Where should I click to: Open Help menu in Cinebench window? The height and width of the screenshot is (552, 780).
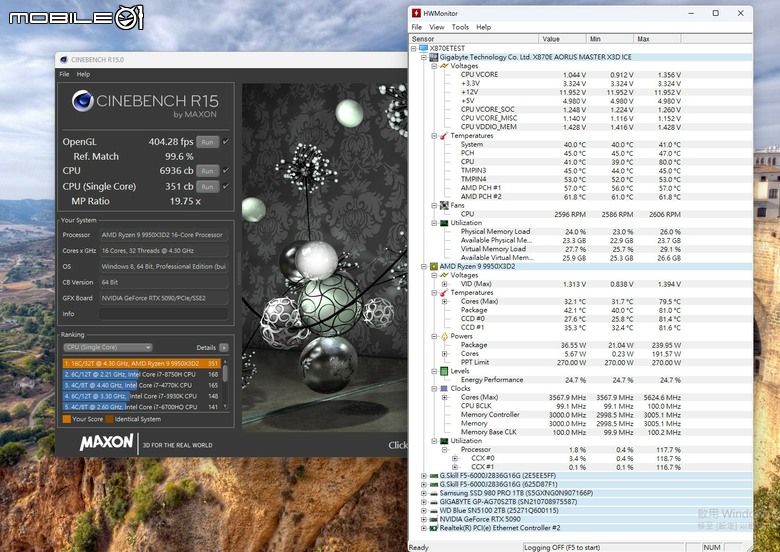tap(83, 74)
